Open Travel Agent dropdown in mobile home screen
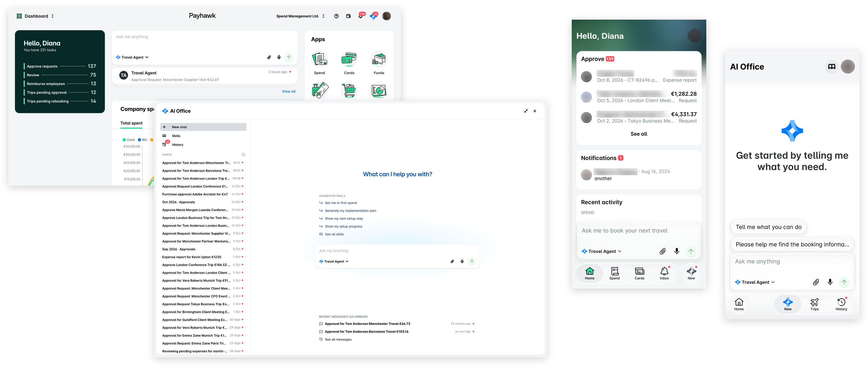868x369 pixels. pyautogui.click(x=601, y=252)
